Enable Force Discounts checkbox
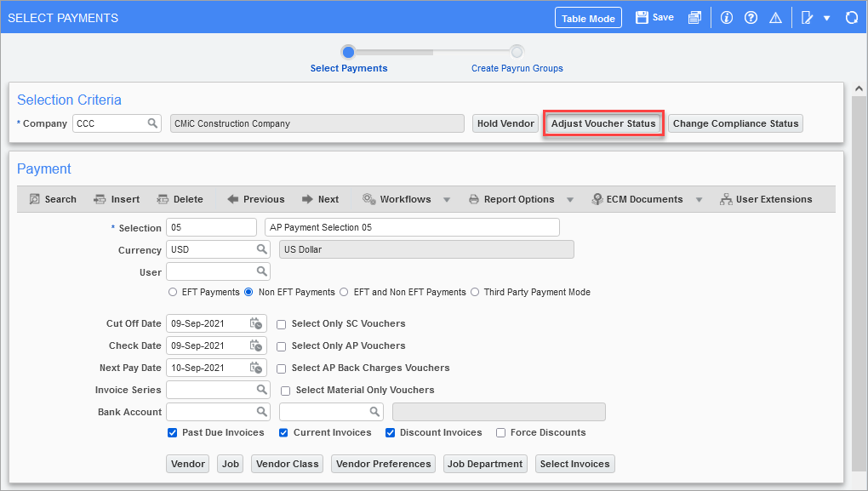This screenshot has width=868, height=491. tap(501, 432)
